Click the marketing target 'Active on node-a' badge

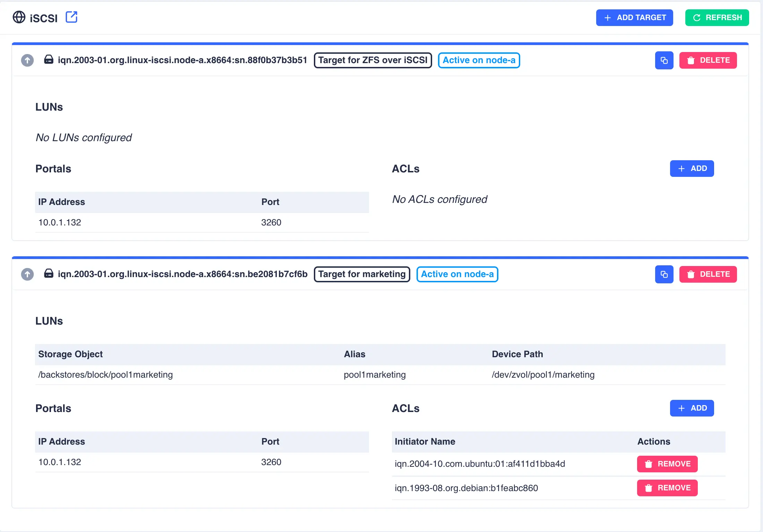point(457,274)
